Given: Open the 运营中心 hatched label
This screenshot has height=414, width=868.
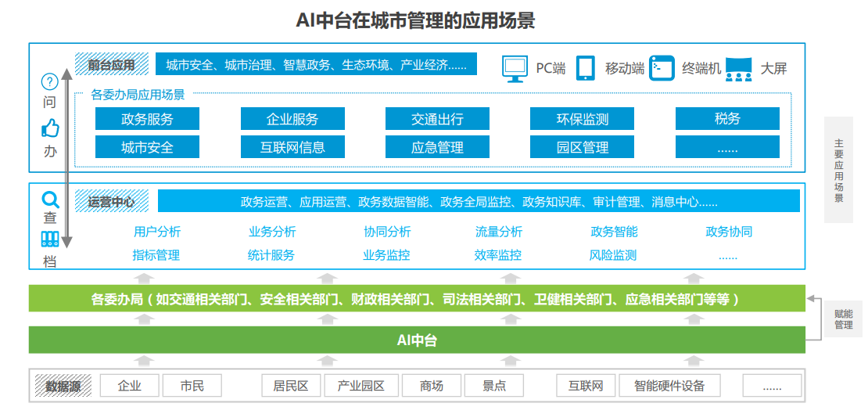Looking at the screenshot, I should tap(111, 202).
